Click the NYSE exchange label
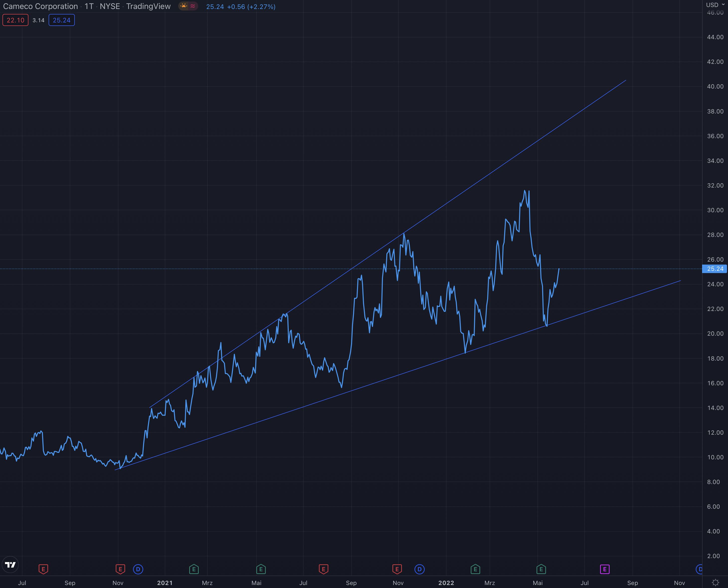 (110, 6)
